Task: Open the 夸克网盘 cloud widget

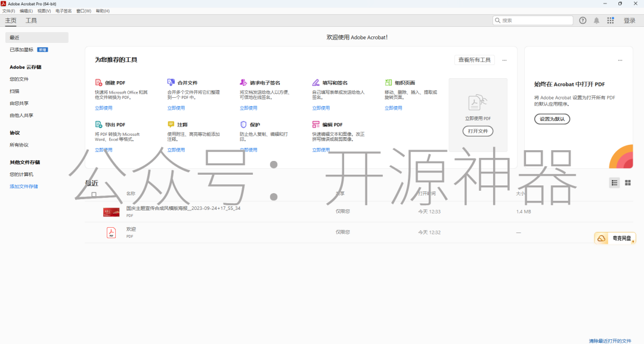Action: [615, 238]
